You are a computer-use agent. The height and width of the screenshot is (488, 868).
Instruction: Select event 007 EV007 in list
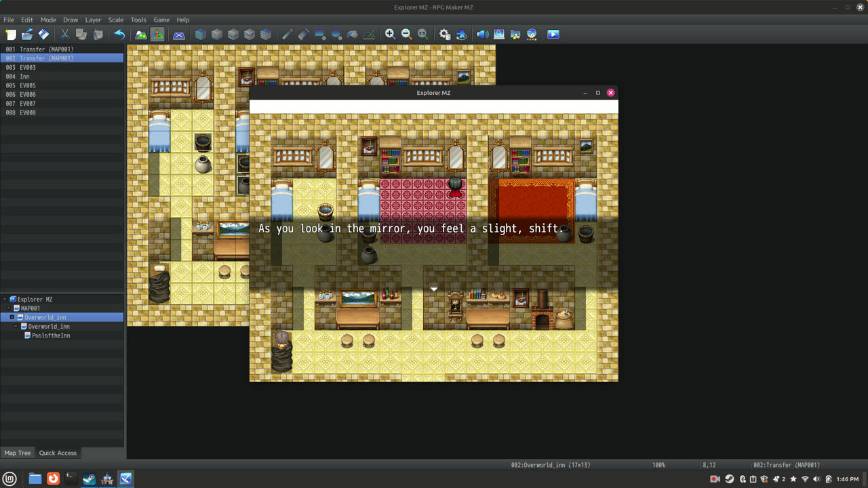point(62,104)
